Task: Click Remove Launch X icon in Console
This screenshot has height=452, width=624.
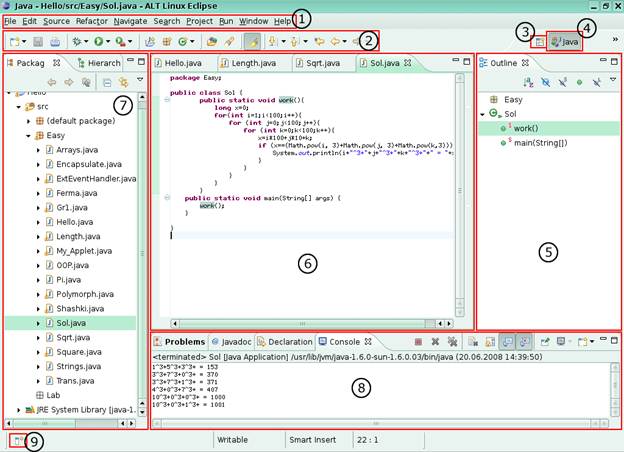Action: click(435, 341)
